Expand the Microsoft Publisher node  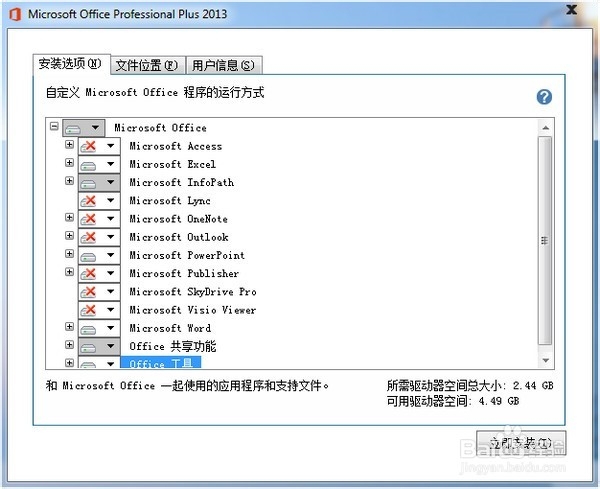(69, 272)
